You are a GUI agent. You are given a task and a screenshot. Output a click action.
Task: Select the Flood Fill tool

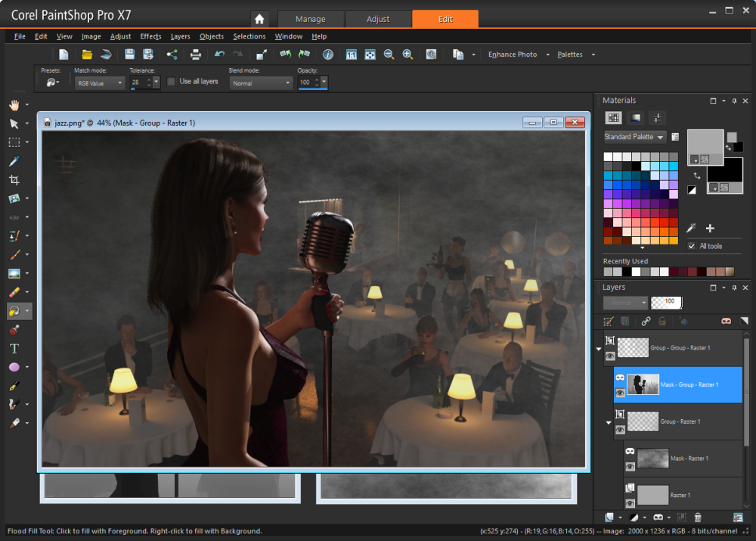click(x=14, y=311)
